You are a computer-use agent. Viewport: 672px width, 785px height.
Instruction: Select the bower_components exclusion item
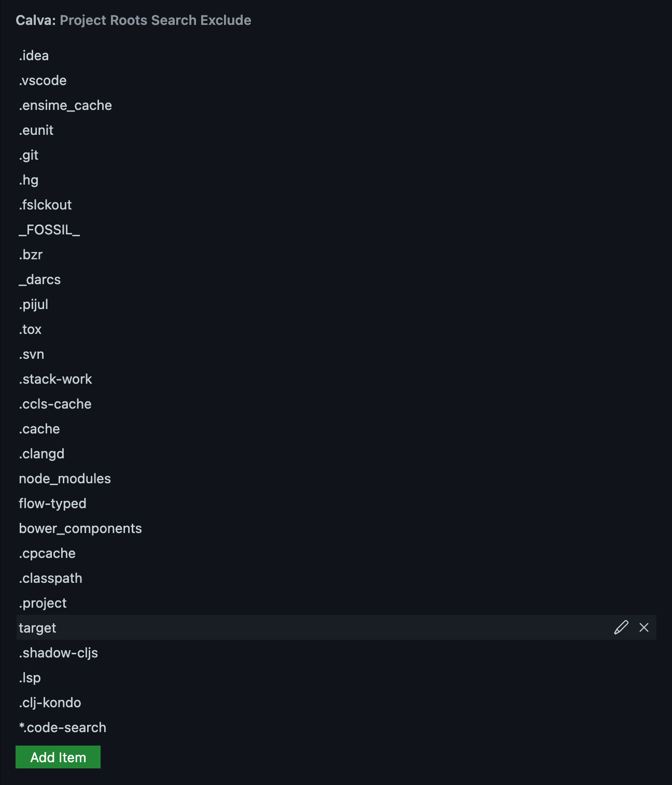(x=80, y=528)
